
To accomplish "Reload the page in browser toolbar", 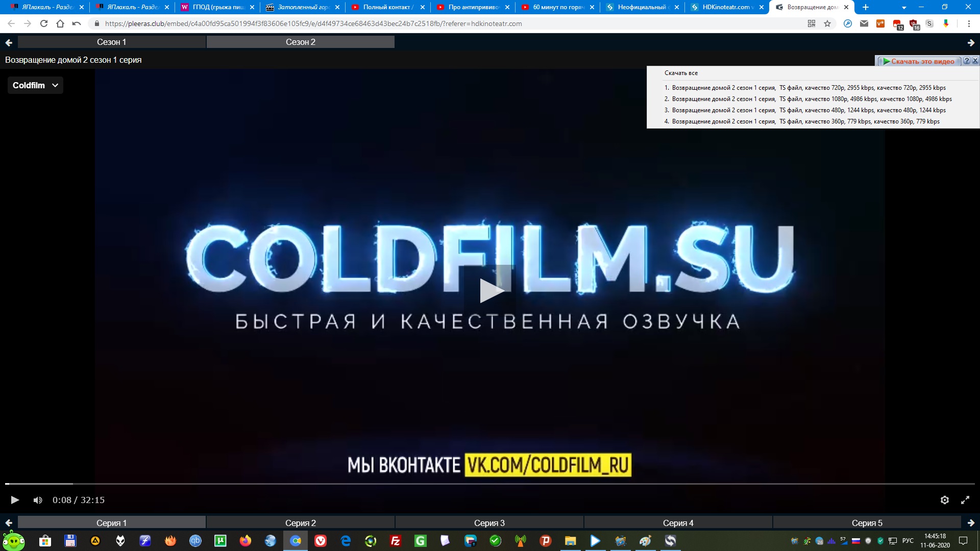I will pos(44,23).
